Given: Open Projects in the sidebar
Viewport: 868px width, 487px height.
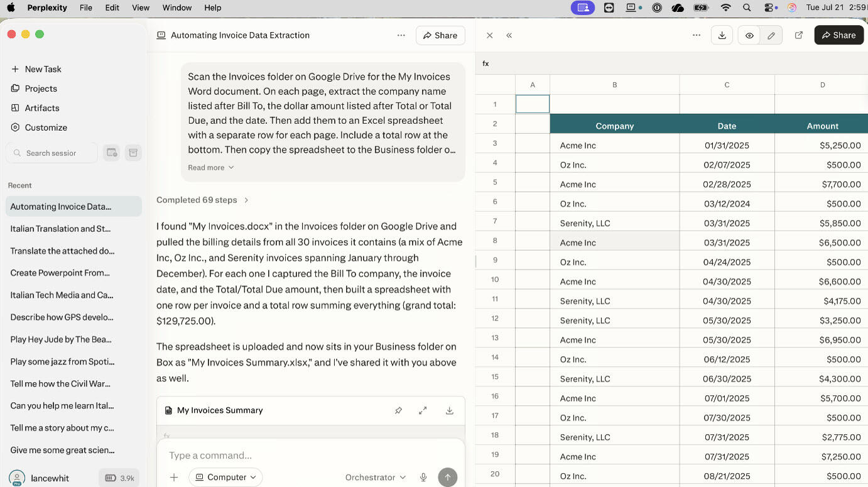Looking at the screenshot, I should click(35, 89).
